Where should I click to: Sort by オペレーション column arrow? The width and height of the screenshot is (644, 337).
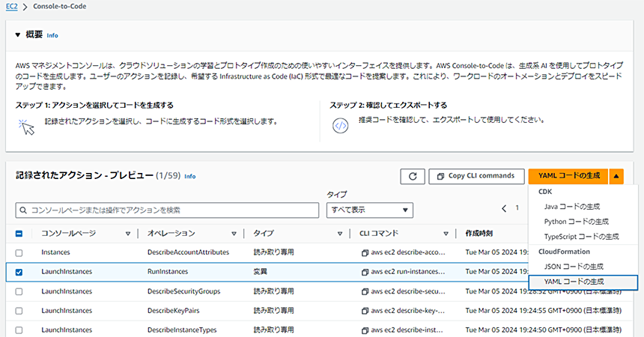pyautogui.click(x=234, y=234)
